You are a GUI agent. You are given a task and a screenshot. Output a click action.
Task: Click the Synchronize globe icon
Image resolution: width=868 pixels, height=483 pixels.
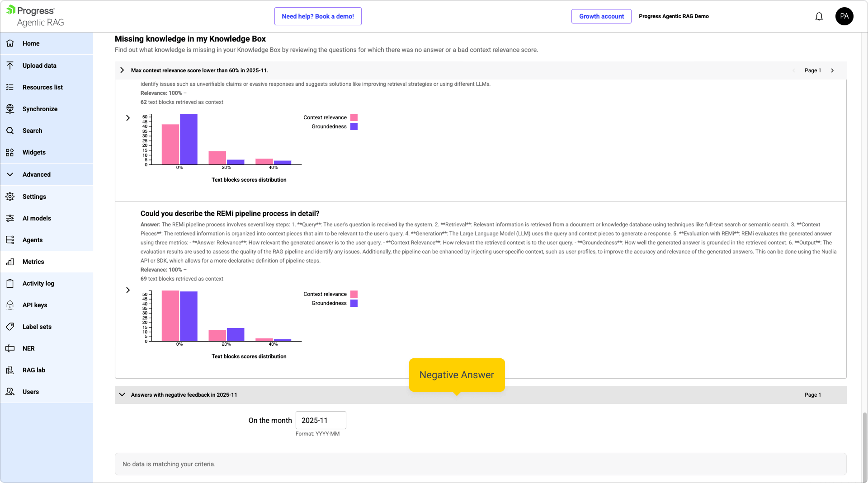pyautogui.click(x=10, y=109)
